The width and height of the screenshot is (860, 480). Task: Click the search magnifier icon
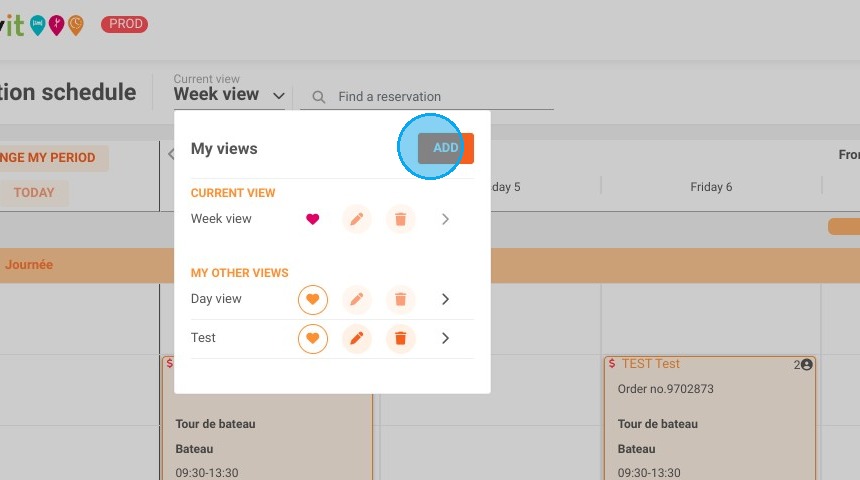click(x=319, y=97)
